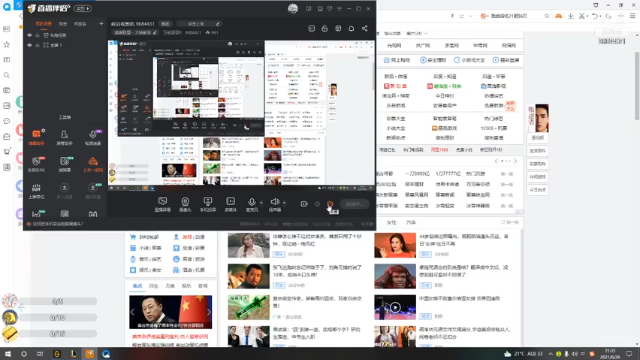Open the dropdown arrow next to scissors icon
This screenshot has height=360, width=640.
[x=587, y=16]
